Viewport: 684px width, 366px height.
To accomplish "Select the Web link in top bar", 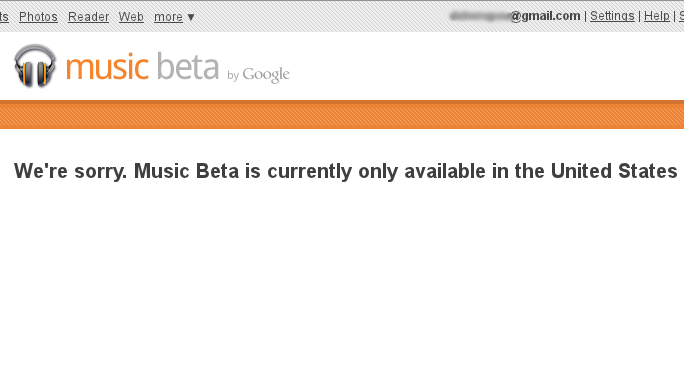I will (131, 17).
